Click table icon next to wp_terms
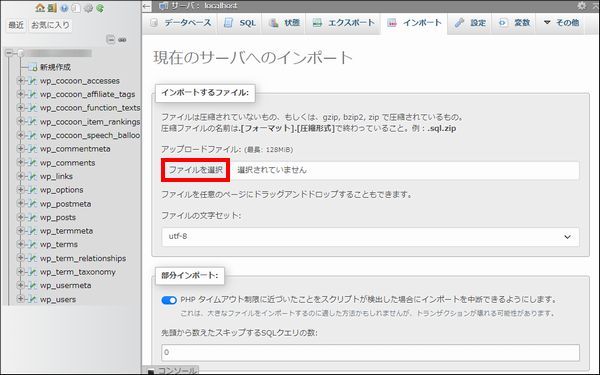 point(33,245)
